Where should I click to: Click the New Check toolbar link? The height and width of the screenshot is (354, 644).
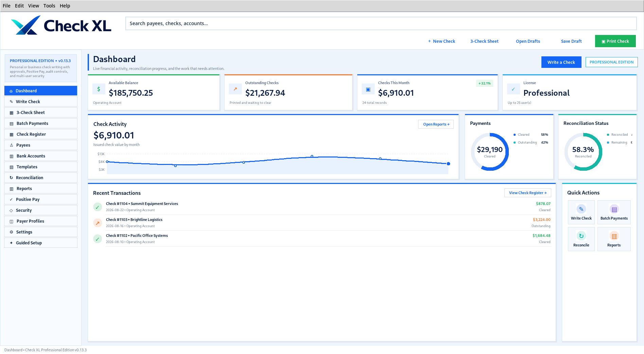coord(441,41)
